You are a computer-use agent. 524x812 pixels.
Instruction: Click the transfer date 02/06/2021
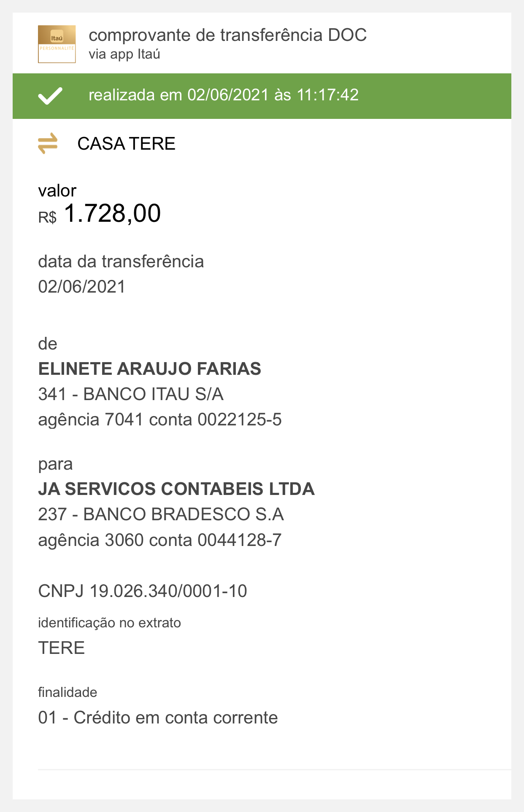[x=82, y=287]
